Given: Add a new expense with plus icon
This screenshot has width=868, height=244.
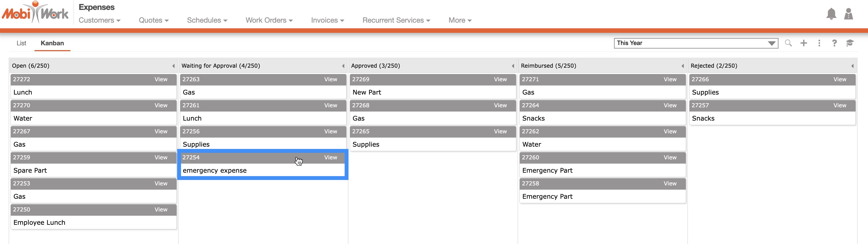Looking at the screenshot, I should tap(804, 43).
